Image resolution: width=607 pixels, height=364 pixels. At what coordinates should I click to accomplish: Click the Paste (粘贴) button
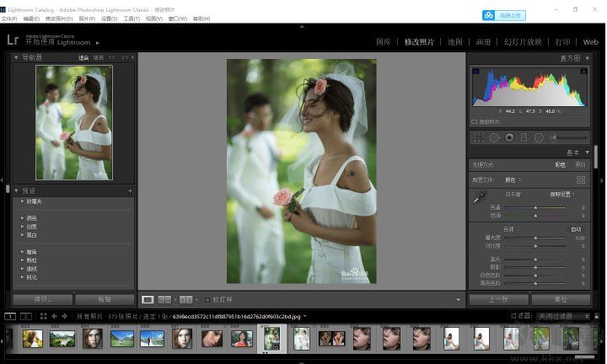(105, 299)
